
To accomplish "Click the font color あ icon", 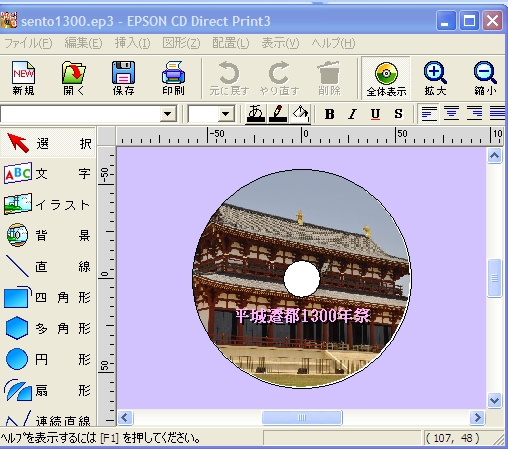I will (x=255, y=114).
